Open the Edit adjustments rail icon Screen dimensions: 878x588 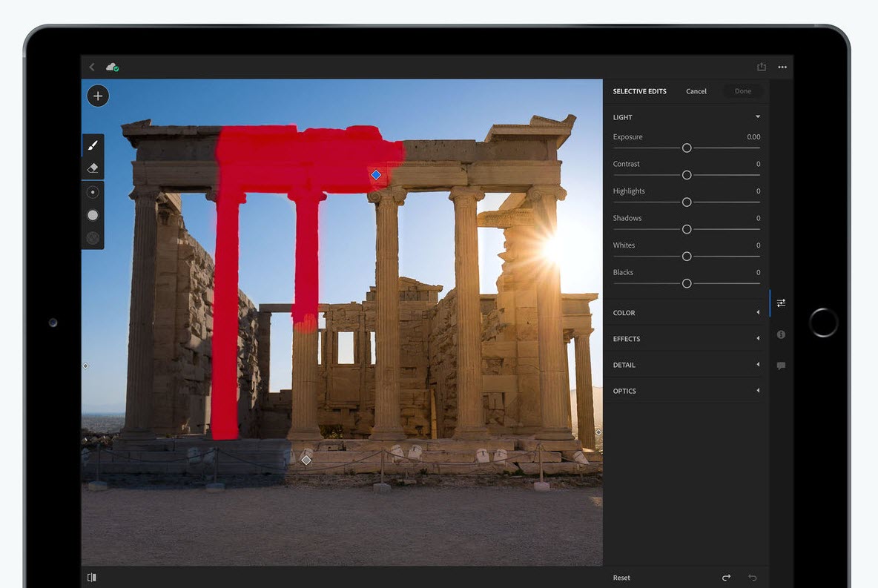pos(781,303)
